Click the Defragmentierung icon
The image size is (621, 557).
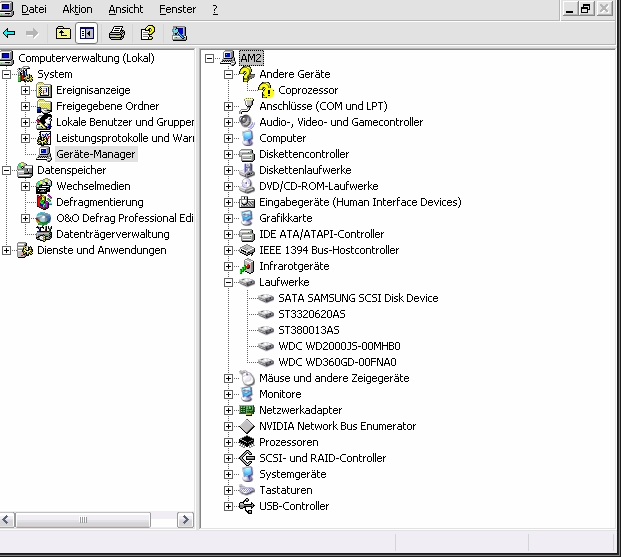coord(44,202)
